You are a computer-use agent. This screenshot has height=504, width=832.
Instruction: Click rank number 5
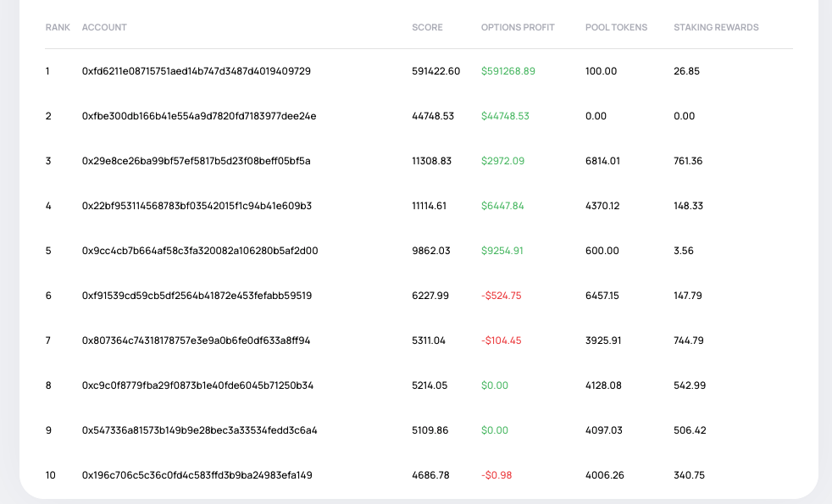48,251
